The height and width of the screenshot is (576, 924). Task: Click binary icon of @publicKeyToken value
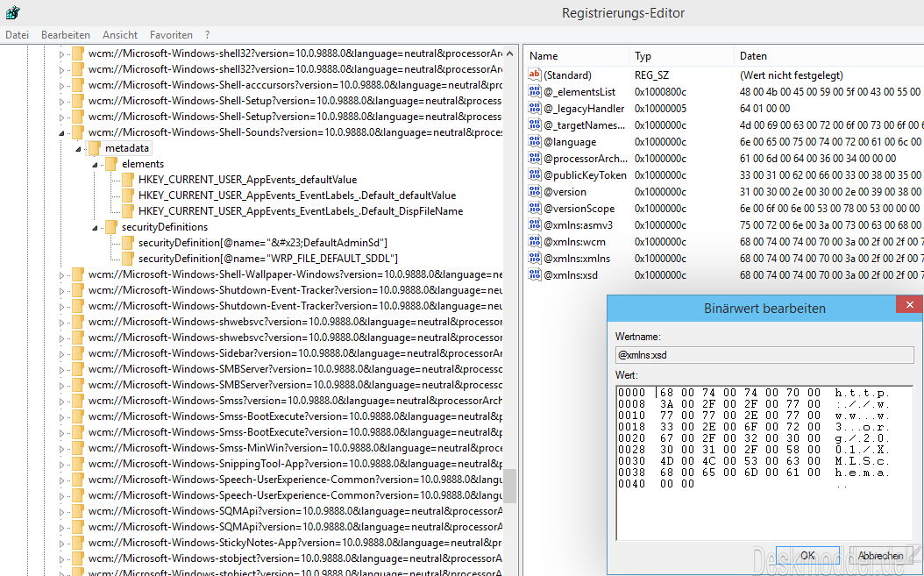[x=535, y=174]
